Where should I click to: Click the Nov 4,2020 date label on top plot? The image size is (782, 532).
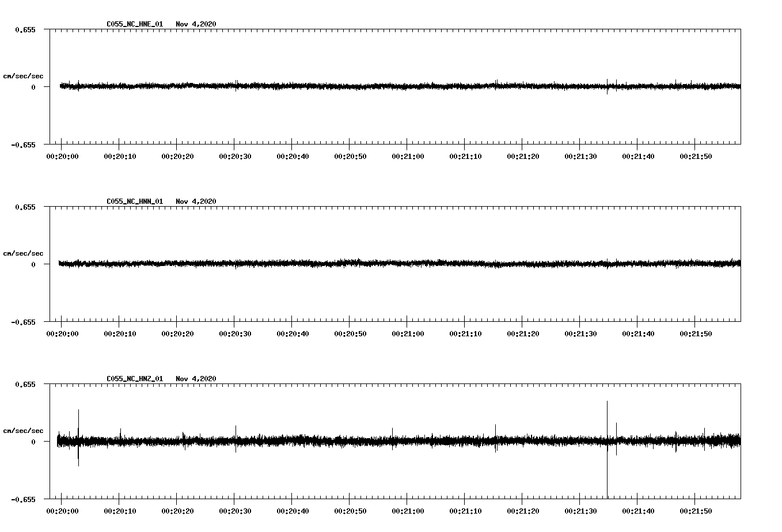coord(197,24)
